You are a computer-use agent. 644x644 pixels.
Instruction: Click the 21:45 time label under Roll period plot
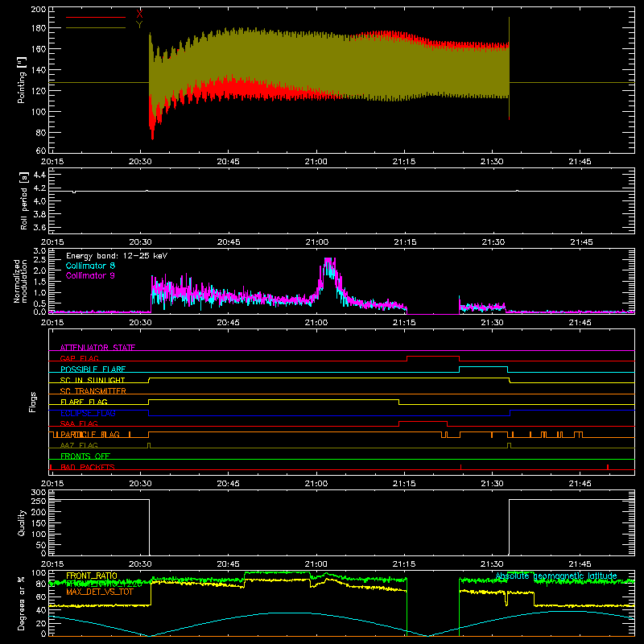coord(581,242)
